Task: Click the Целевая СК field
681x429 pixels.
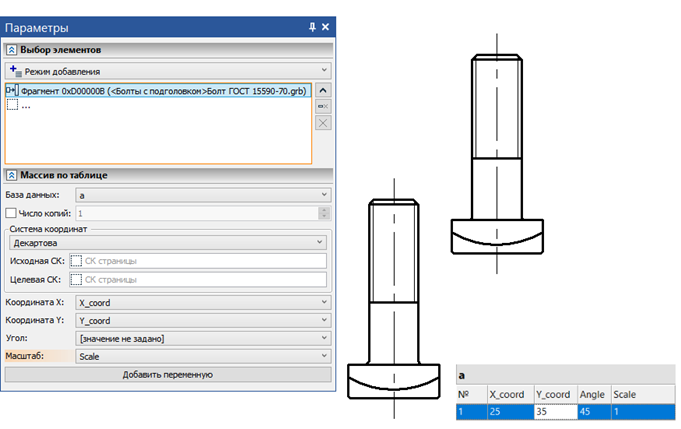Action: [198, 280]
